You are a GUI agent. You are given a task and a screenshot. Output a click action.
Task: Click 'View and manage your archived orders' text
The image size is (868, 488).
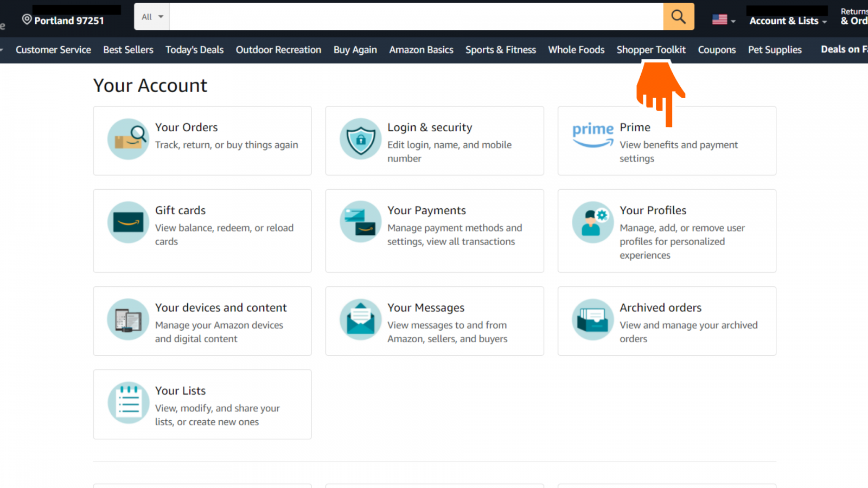click(688, 331)
